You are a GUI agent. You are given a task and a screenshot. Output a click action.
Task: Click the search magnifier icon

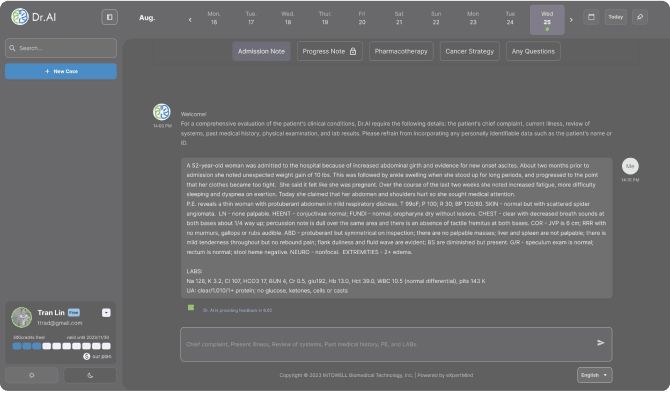pos(12,48)
